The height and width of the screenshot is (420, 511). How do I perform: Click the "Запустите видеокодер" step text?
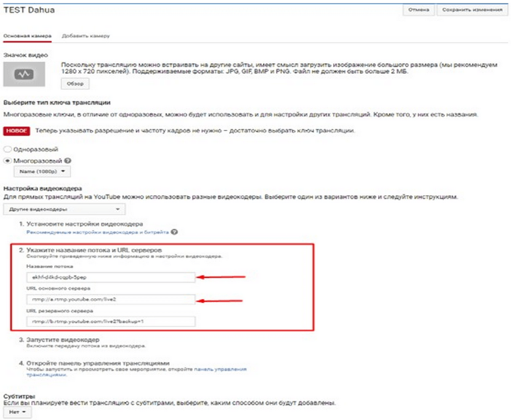(x=63, y=339)
